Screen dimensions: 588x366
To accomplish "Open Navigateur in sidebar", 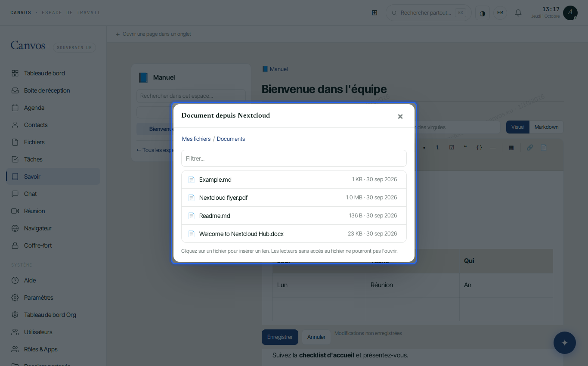I will [53, 228].
